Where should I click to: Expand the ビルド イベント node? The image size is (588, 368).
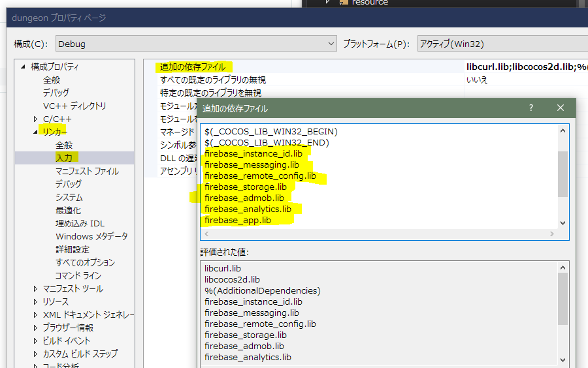click(36, 341)
